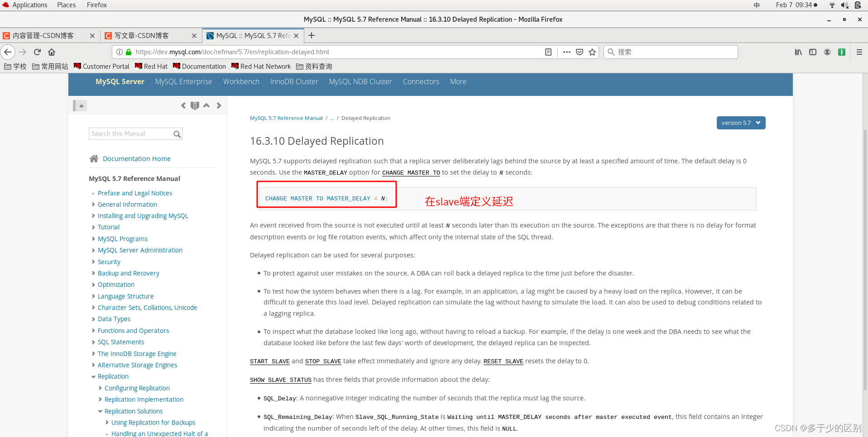Collapse Replication Solutions subsection arrow
The width and height of the screenshot is (868, 437).
click(100, 411)
